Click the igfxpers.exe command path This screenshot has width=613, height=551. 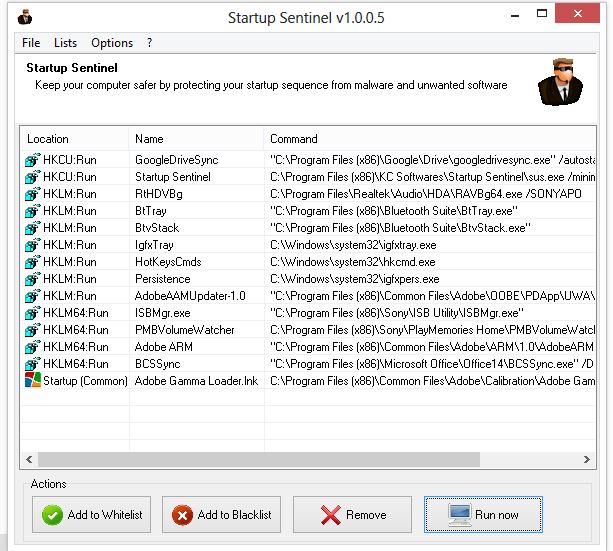(355, 279)
